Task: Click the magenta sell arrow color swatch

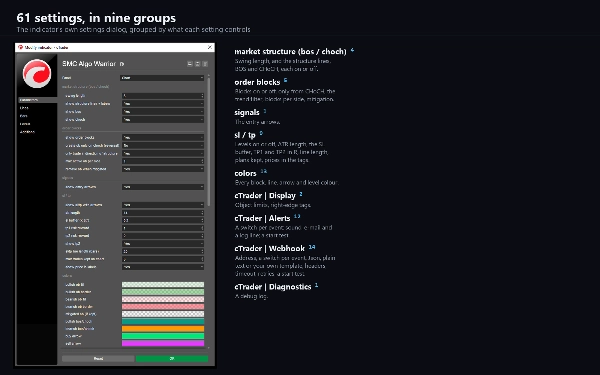Action: click(163, 344)
